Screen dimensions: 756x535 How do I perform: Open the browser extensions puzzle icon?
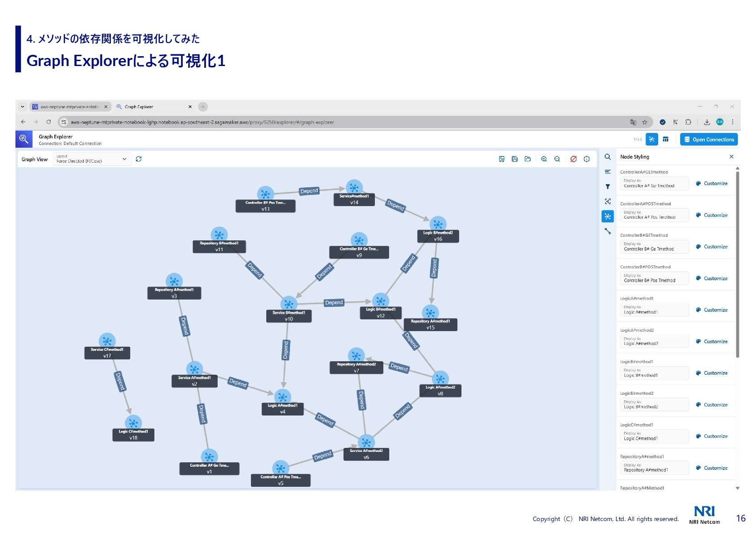(x=688, y=122)
